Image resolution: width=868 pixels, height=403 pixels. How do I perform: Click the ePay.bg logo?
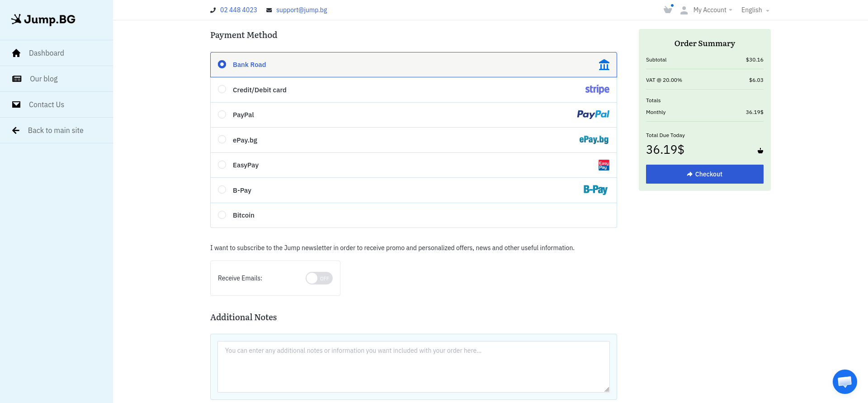pyautogui.click(x=594, y=140)
